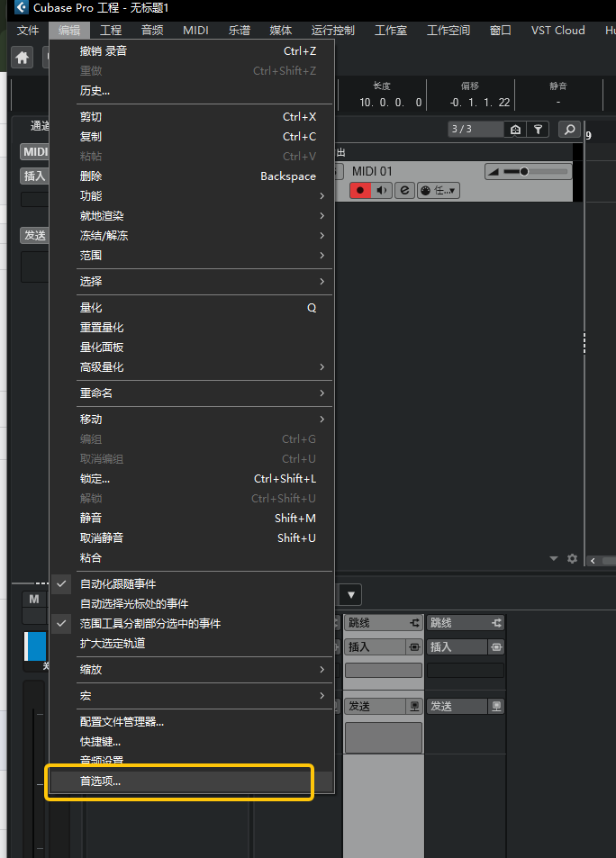Toggle 范围工具分割部分选中的事件 option
Image resolution: width=616 pixels, height=858 pixels.
pyautogui.click(x=192, y=623)
